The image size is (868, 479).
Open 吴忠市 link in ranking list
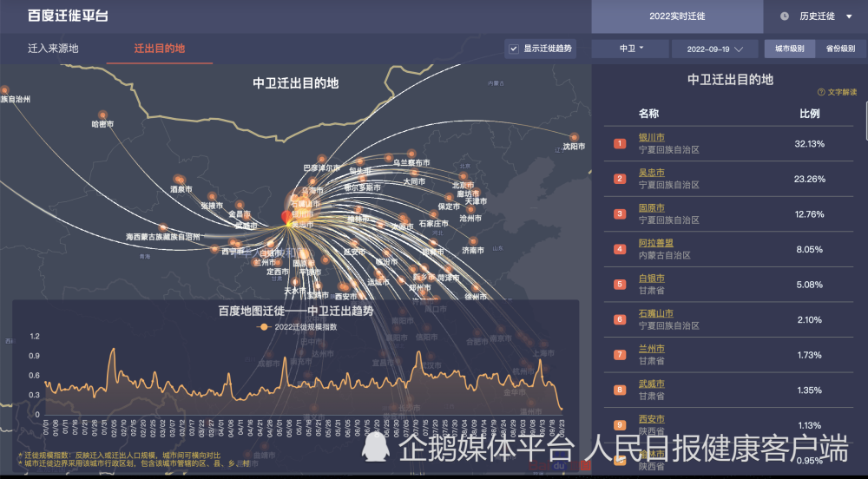652,174
